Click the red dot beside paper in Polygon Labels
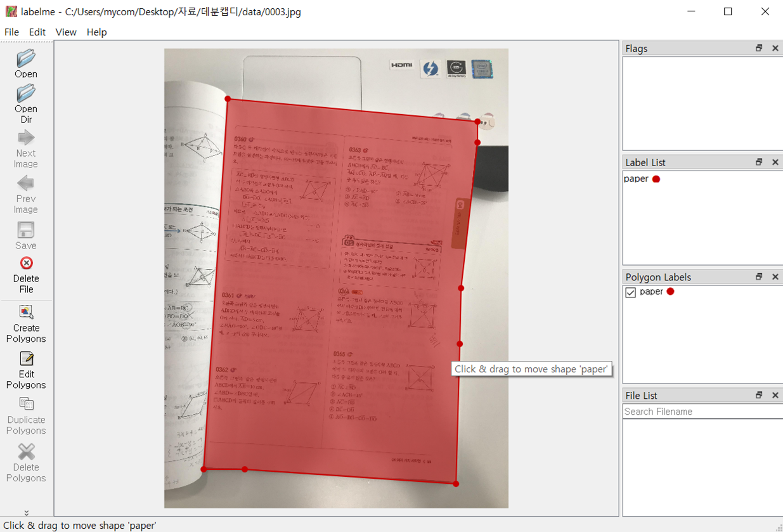 click(x=670, y=292)
